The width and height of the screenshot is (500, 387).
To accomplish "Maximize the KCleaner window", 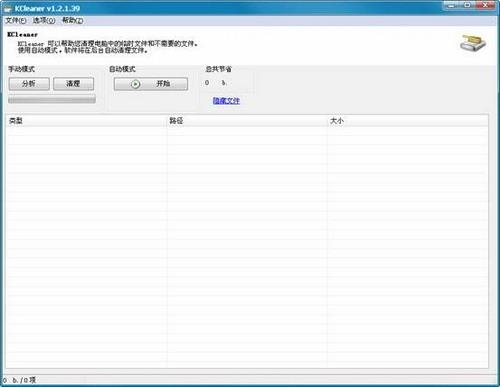I will pos(467,5).
